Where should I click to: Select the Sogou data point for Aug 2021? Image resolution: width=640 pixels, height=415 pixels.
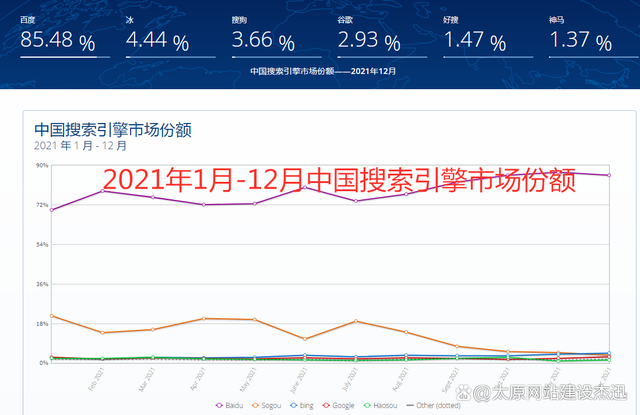tap(406, 332)
